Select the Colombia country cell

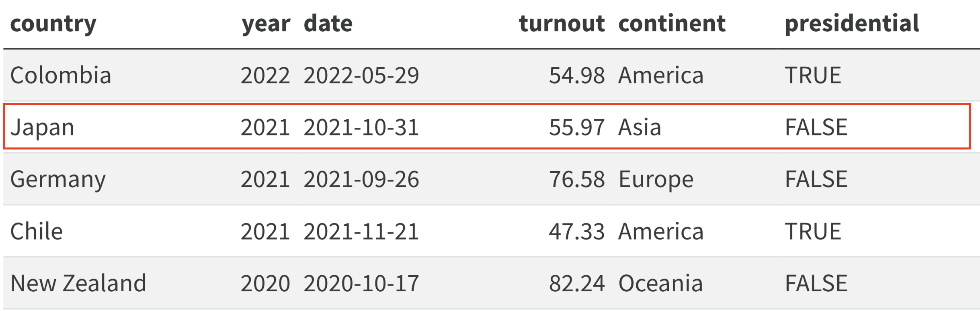[61, 75]
